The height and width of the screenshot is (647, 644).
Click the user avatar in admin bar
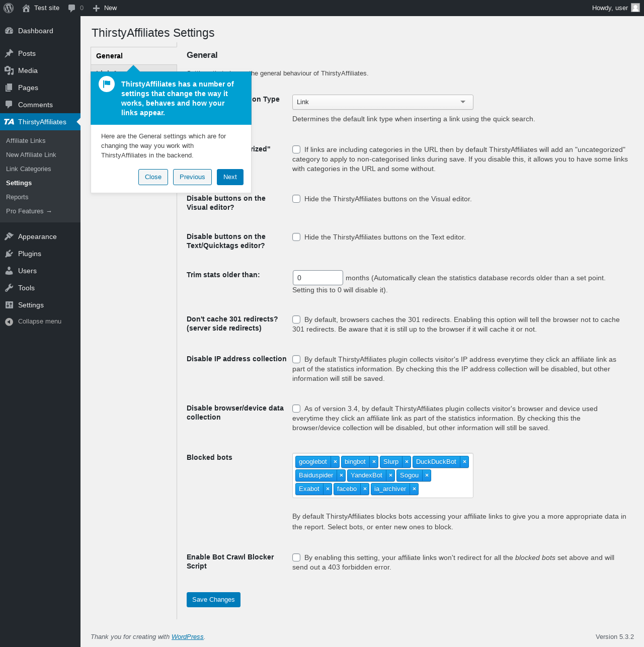click(635, 8)
